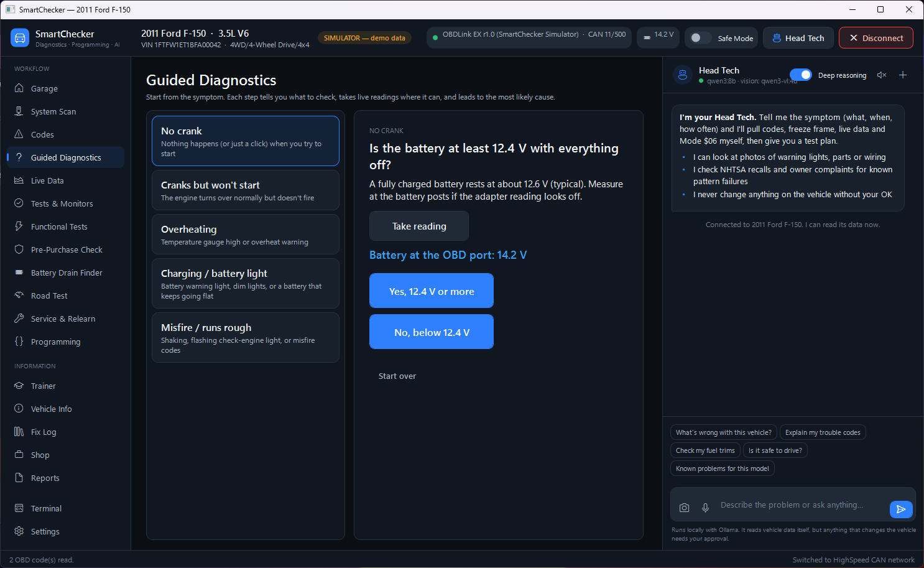This screenshot has width=924, height=568.
Task: Answer No, below 12.4 V
Action: 432,332
